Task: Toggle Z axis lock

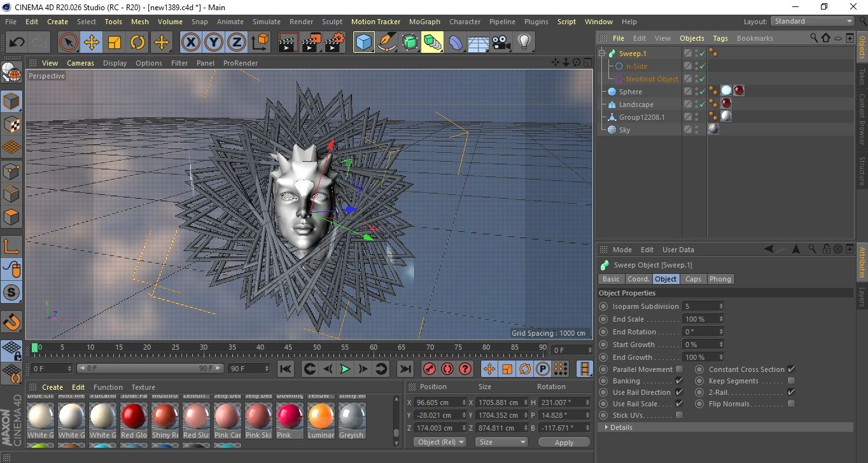Action: (x=237, y=43)
